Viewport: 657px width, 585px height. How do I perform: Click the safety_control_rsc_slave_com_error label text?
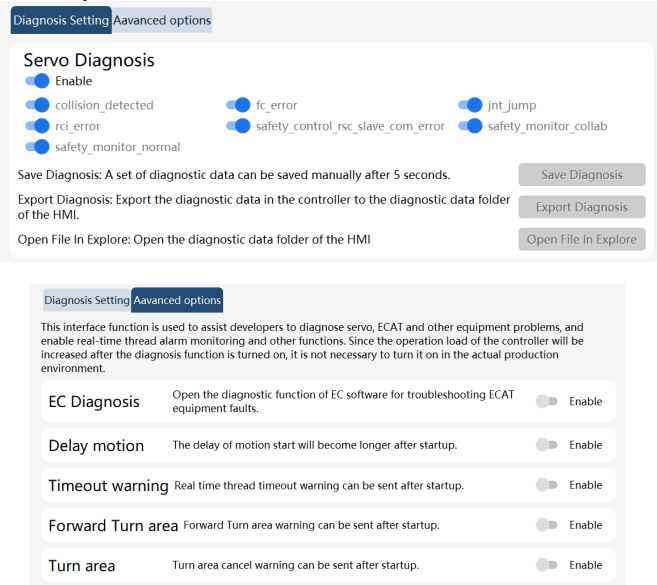tap(350, 126)
